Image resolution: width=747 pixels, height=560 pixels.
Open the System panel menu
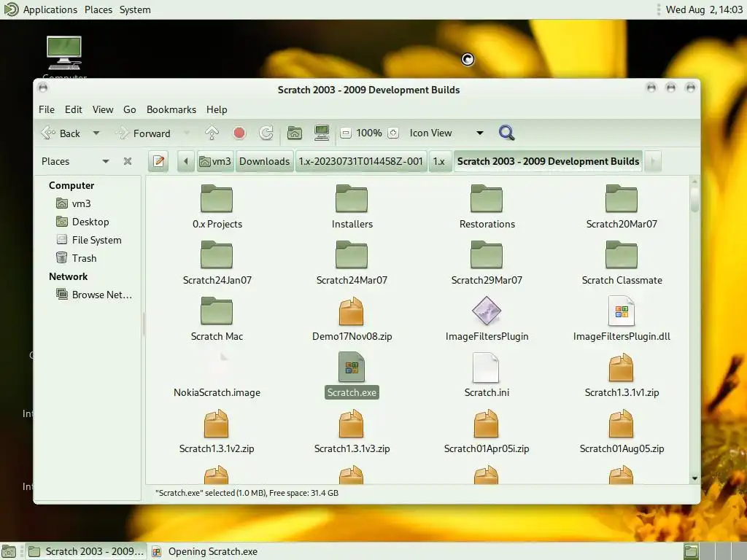tap(135, 9)
